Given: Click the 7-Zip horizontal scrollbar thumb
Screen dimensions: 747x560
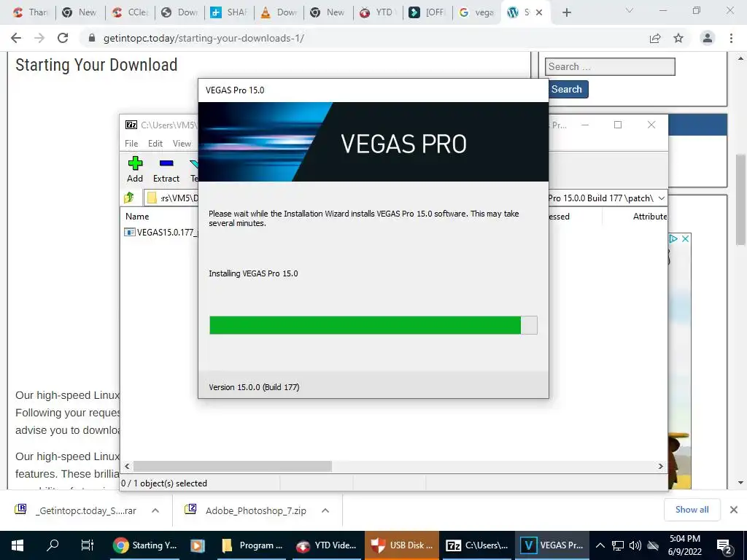Looking at the screenshot, I should click(x=233, y=466).
